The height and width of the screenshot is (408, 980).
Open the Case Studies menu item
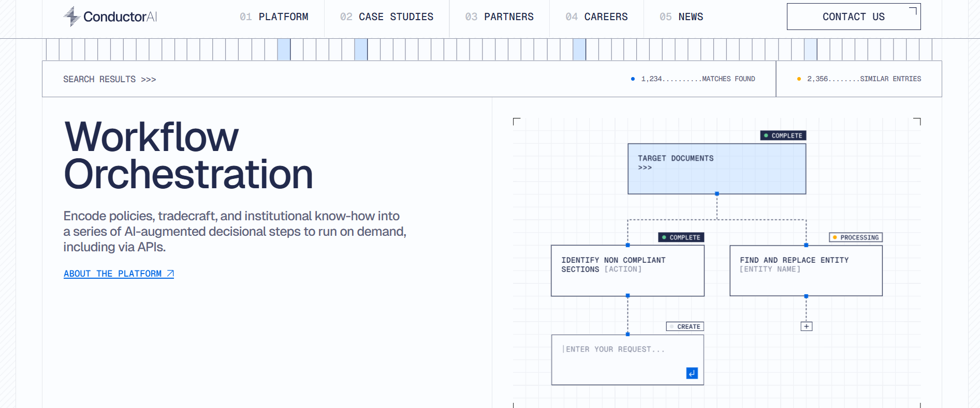point(386,17)
